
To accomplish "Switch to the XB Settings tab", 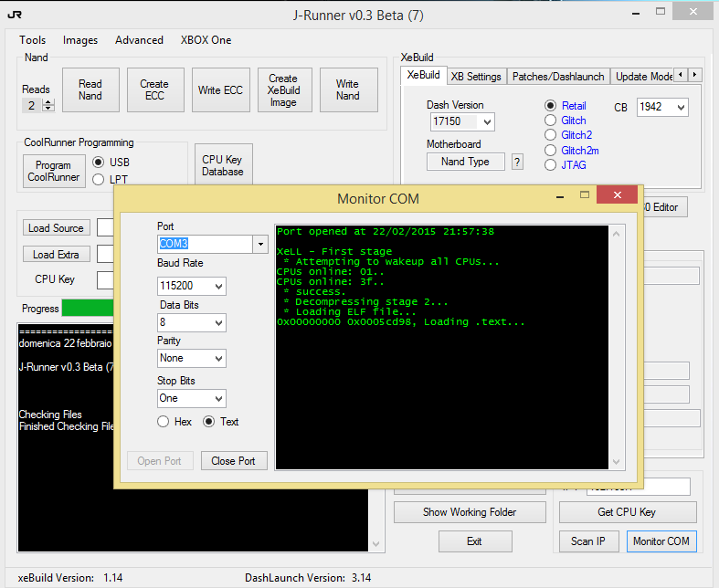I will pos(476,77).
